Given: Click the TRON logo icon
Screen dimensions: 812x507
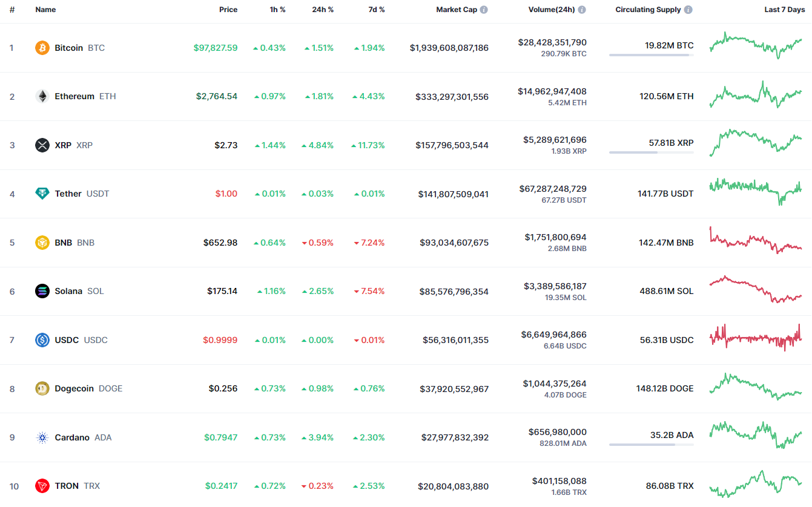Looking at the screenshot, I should coord(42,486).
